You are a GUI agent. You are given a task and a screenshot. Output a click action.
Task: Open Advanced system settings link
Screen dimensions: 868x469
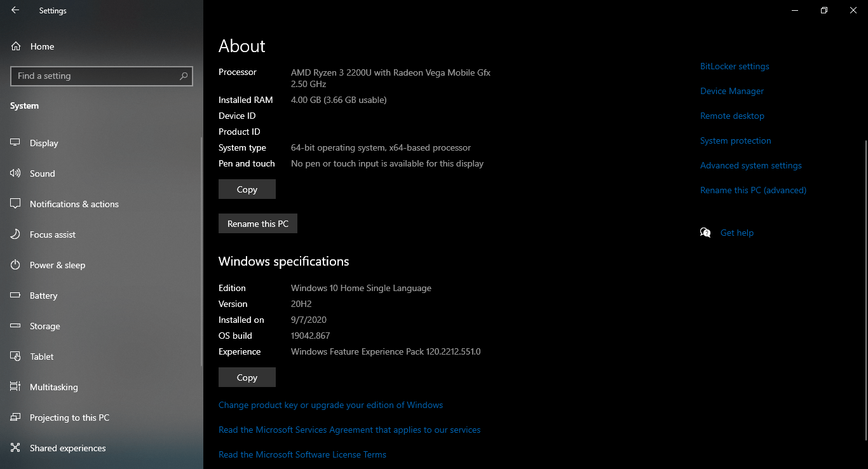pyautogui.click(x=751, y=165)
